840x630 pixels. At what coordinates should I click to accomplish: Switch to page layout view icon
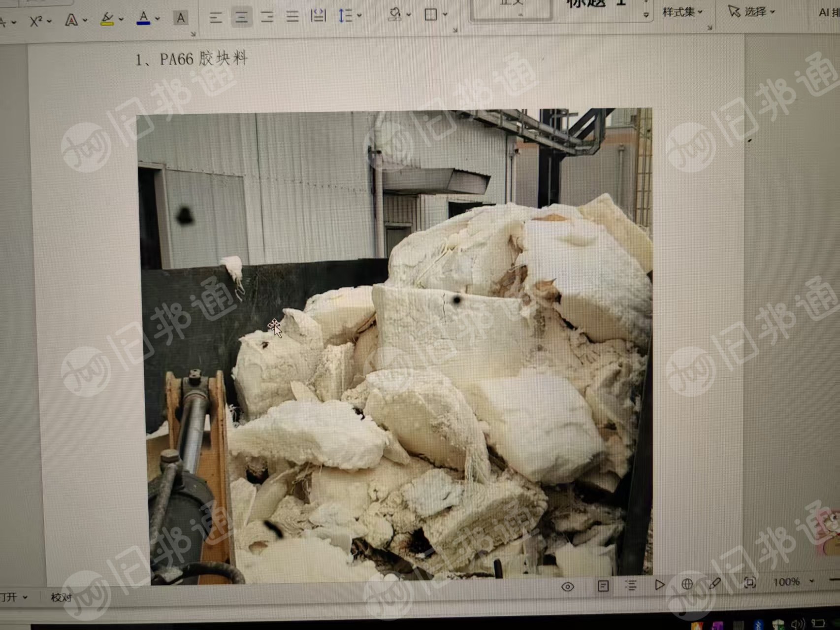tap(603, 586)
